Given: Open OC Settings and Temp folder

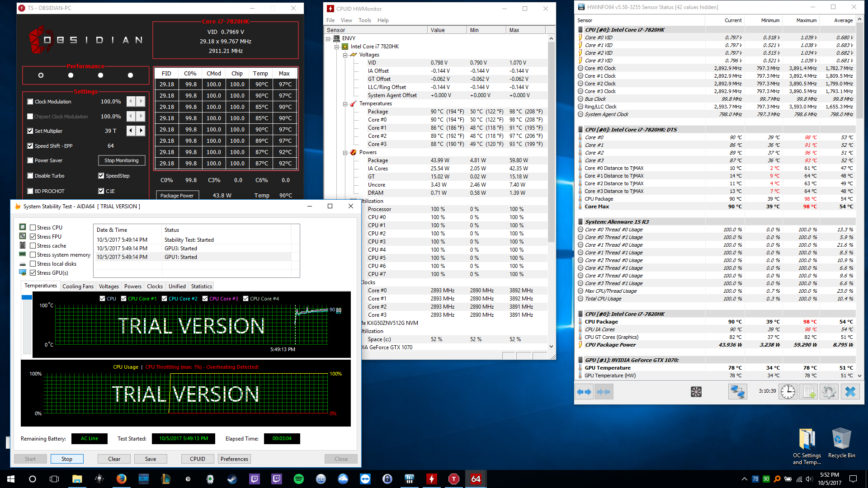Looking at the screenshot, I should [x=807, y=446].
